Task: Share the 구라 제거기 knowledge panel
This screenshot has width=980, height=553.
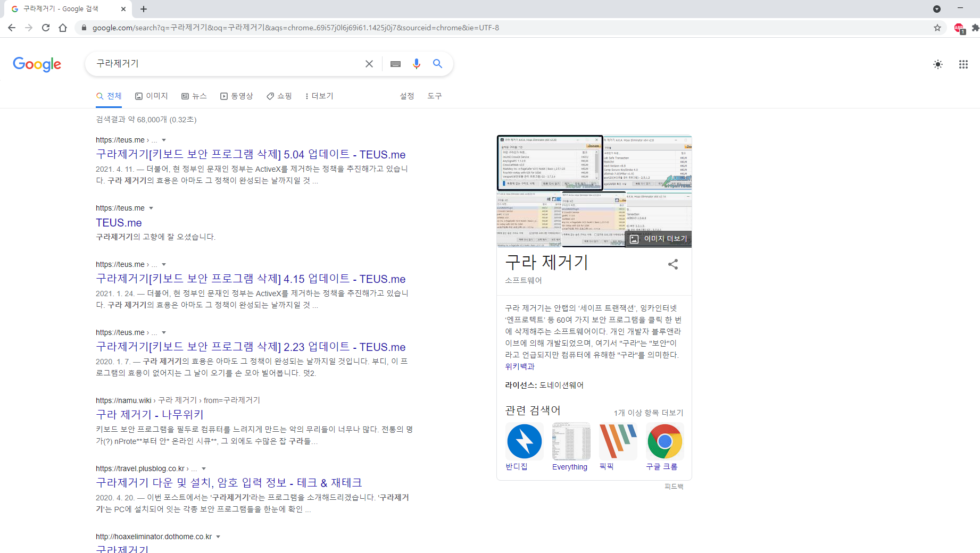Action: [x=673, y=264]
